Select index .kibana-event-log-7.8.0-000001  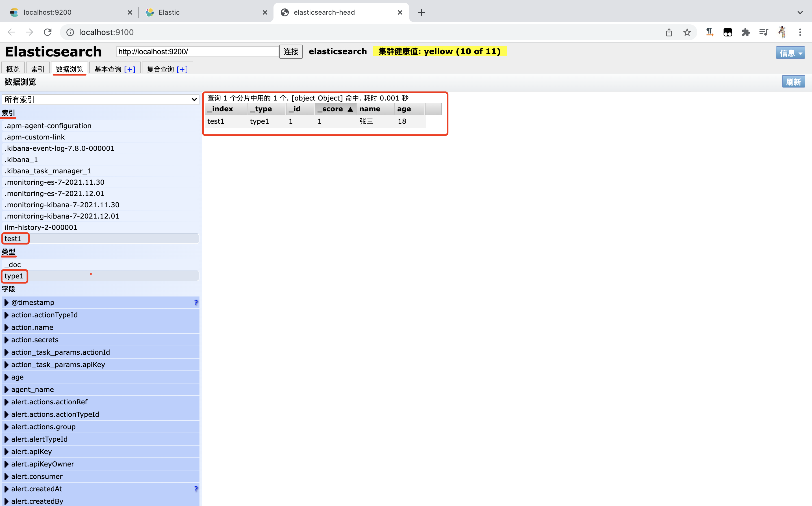101,148
